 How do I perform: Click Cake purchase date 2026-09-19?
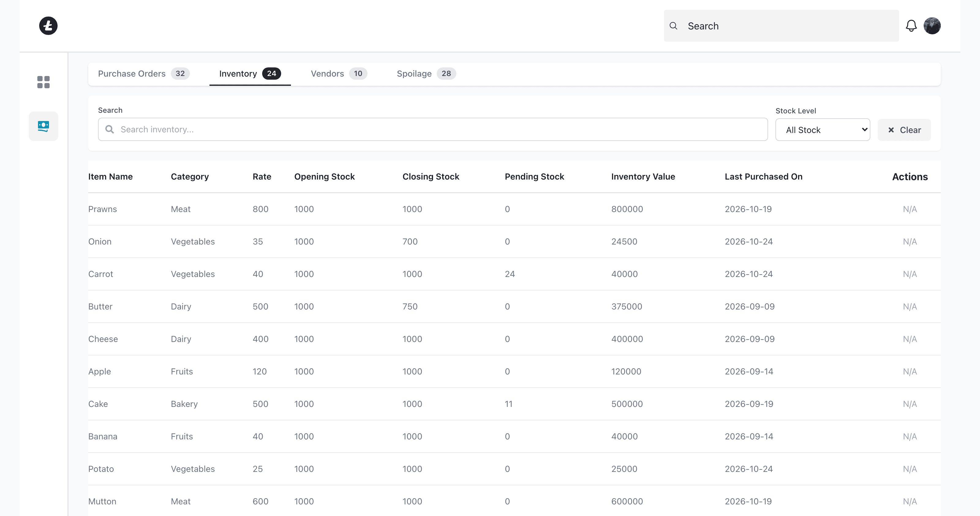click(x=749, y=404)
